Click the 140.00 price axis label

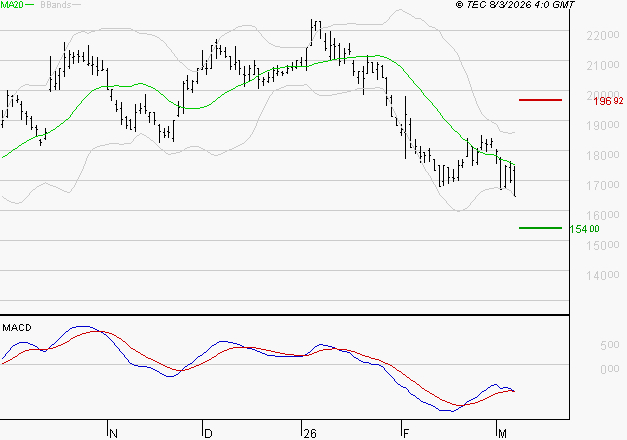coord(603,275)
